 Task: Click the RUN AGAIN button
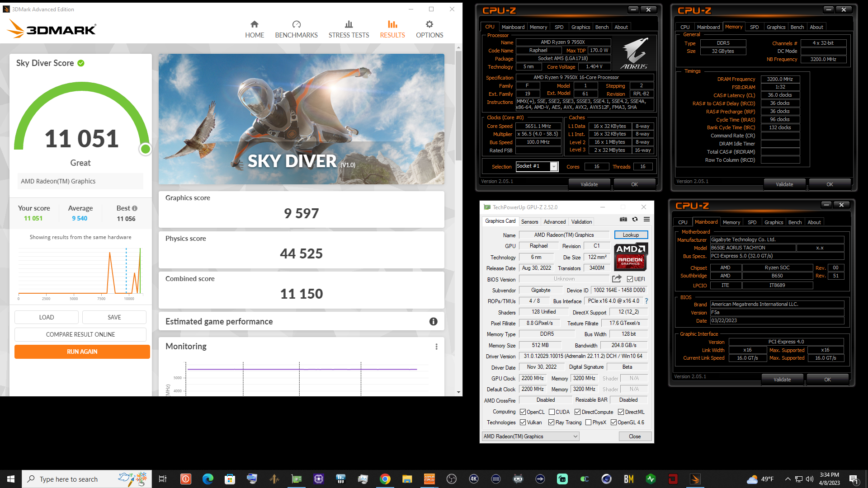click(x=82, y=352)
